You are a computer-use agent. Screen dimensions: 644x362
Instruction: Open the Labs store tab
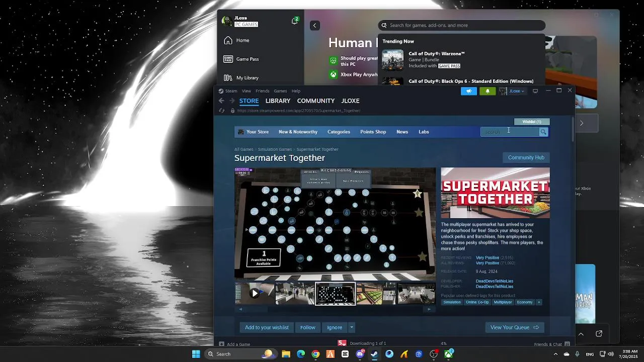coord(424,132)
